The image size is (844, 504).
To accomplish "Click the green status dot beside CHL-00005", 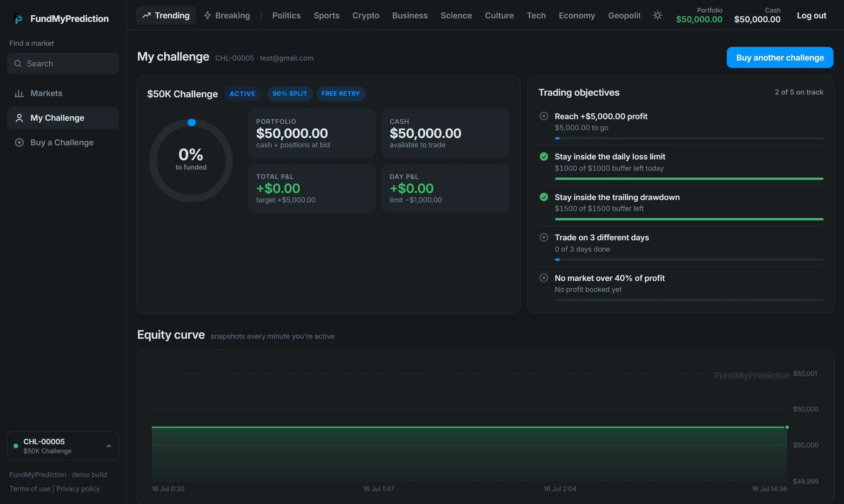I will [x=16, y=446].
